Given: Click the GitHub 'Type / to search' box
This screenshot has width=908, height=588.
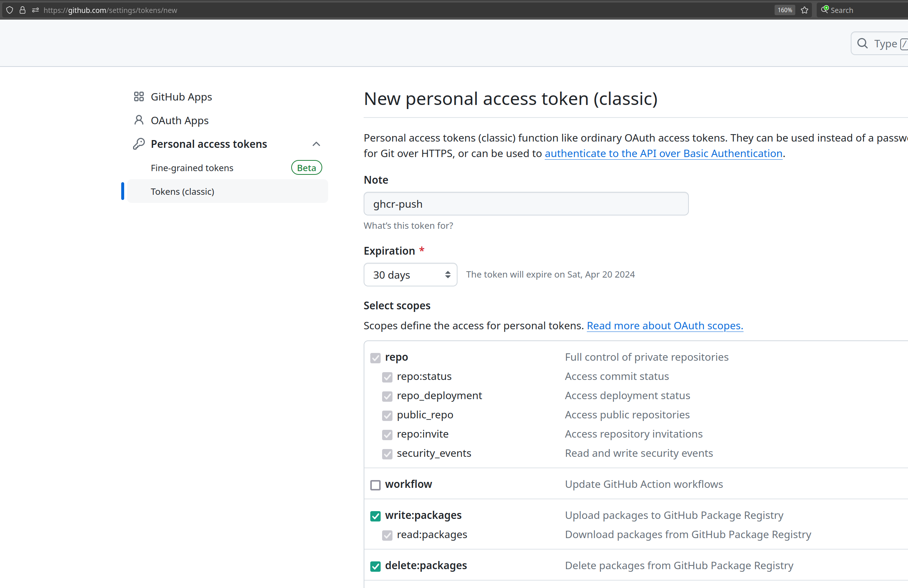Looking at the screenshot, I should click(880, 43).
